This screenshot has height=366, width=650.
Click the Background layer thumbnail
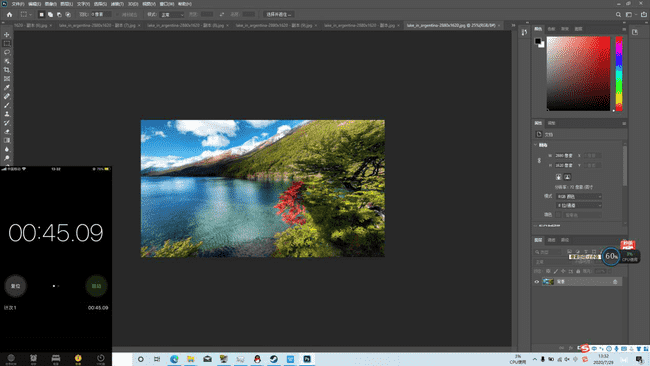click(x=548, y=282)
